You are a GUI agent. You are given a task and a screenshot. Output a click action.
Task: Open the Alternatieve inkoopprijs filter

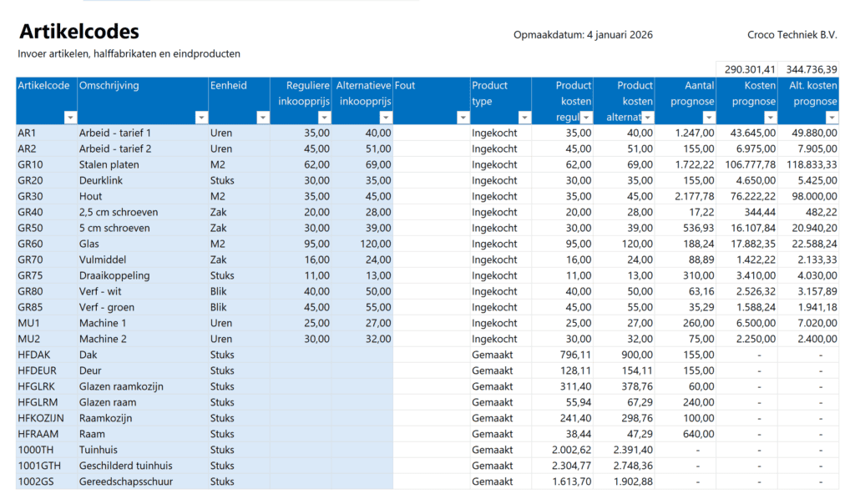coord(385,117)
